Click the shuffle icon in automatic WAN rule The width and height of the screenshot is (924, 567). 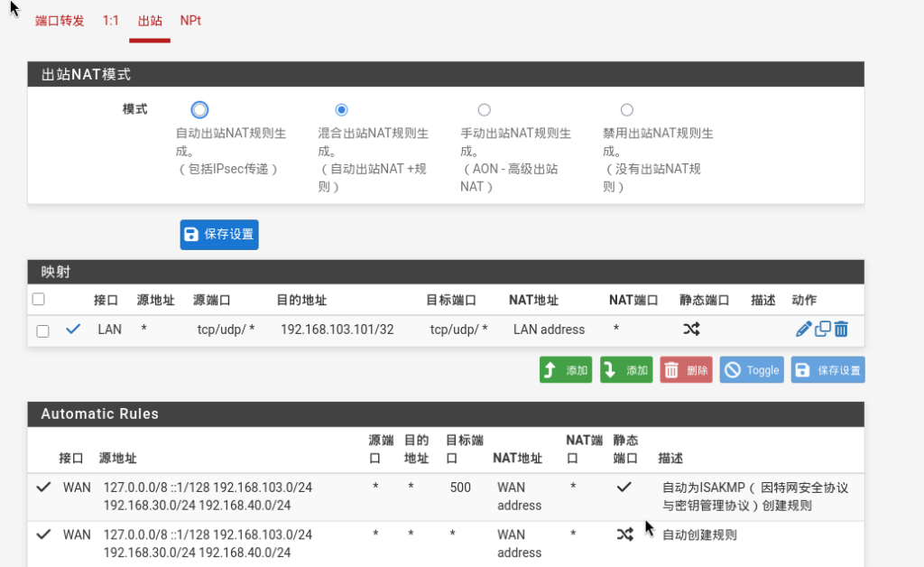point(624,534)
